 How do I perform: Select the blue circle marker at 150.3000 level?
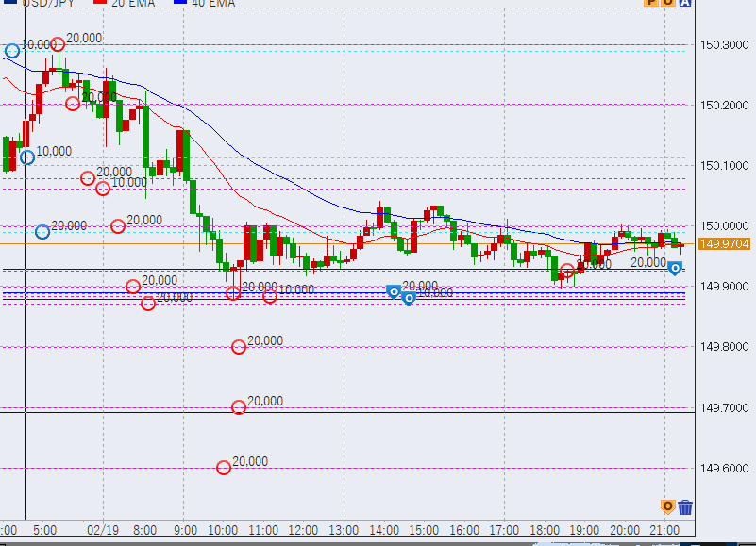pos(12,51)
